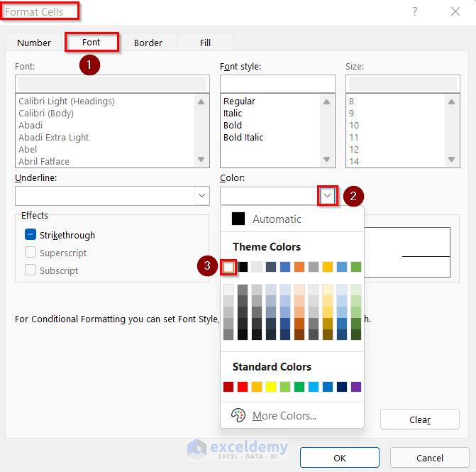Pick light gray theme color swatch
Viewport: 476px width, 472px height.
[x=257, y=267]
